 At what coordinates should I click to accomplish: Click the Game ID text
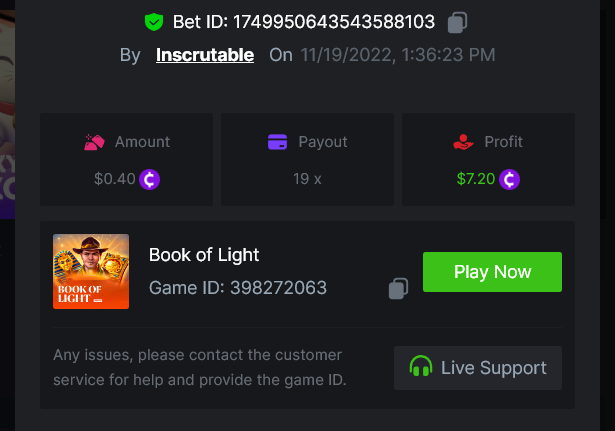[x=238, y=289]
